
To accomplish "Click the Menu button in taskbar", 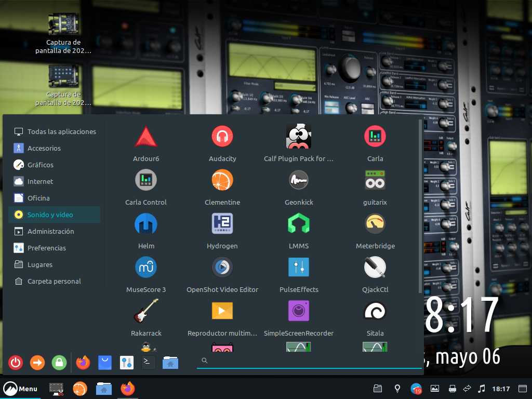I will (x=21, y=389).
